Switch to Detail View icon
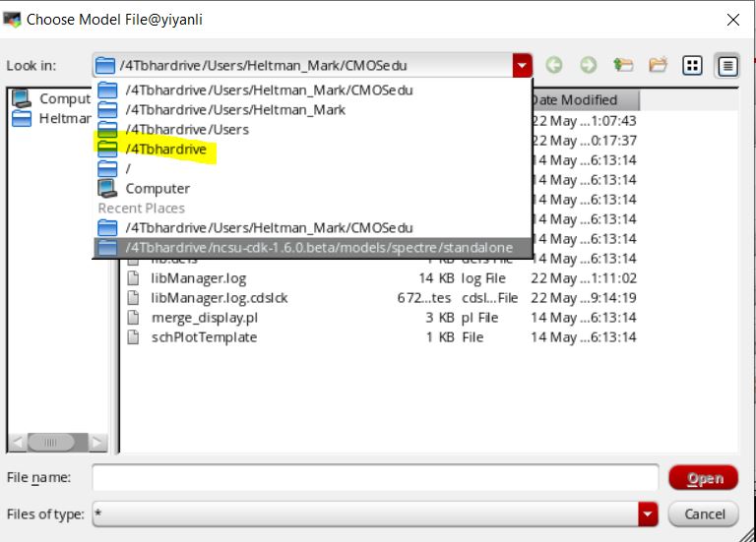This screenshot has height=542, width=756. [727, 66]
